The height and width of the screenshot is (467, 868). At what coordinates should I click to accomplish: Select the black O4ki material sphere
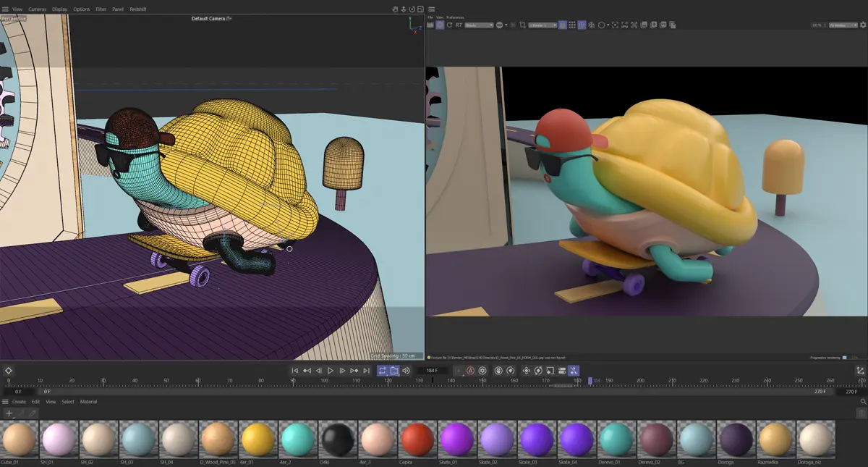pos(338,439)
